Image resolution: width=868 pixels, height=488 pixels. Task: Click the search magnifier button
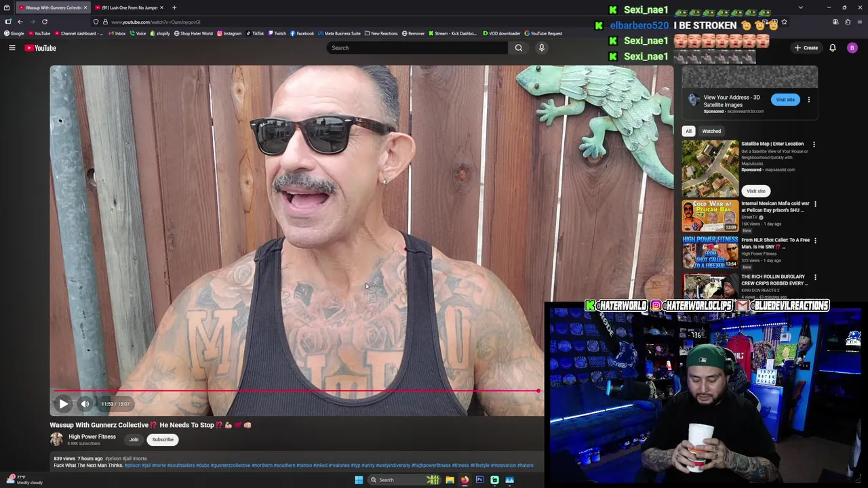tap(518, 47)
